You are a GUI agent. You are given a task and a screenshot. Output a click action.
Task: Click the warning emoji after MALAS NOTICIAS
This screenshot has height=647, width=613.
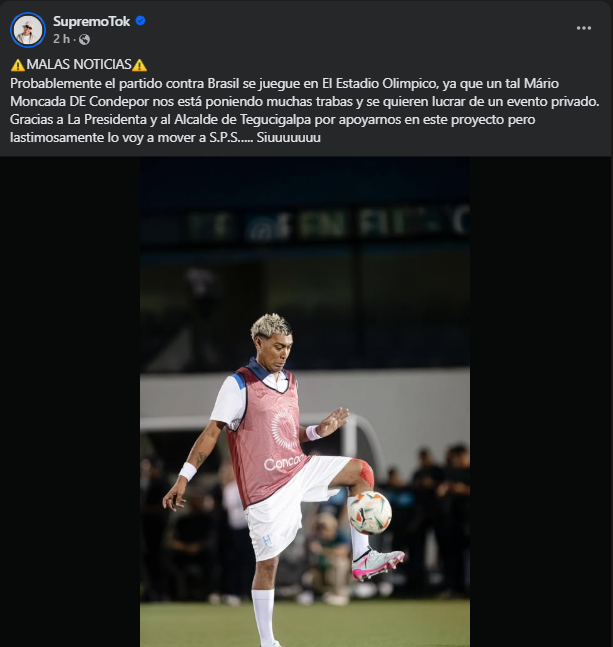coord(140,65)
